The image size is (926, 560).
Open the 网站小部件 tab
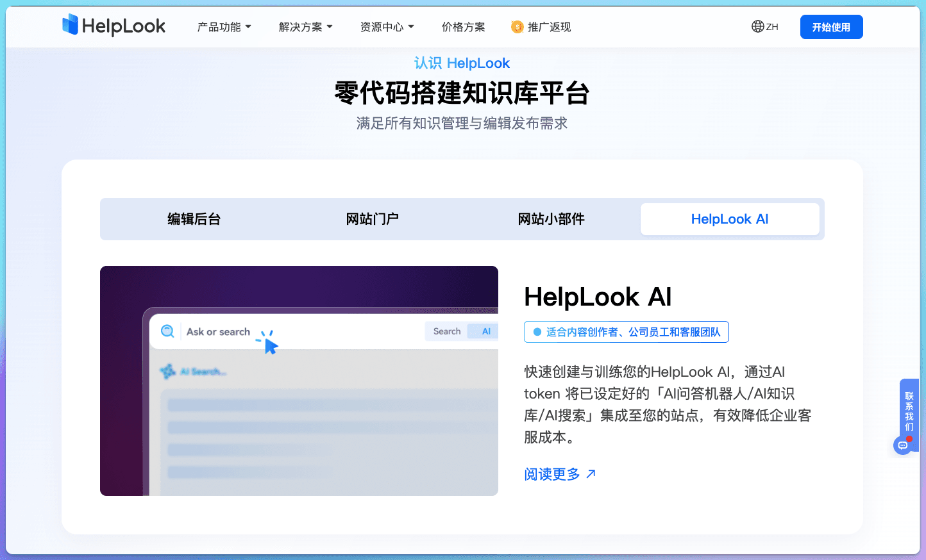coord(551,219)
